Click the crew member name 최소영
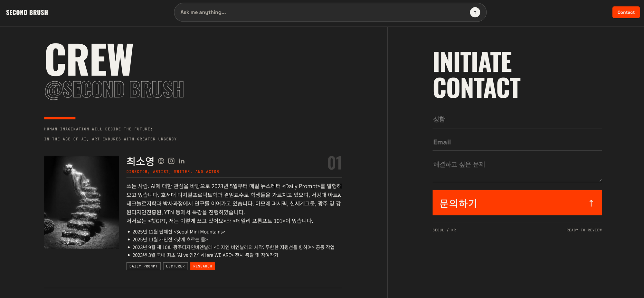 coord(140,161)
